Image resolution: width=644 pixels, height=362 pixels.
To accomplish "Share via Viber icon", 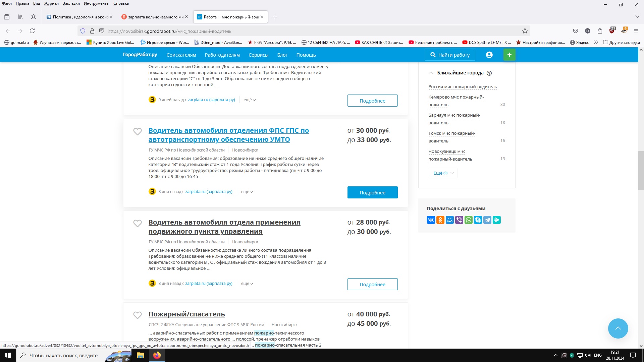I will click(459, 220).
